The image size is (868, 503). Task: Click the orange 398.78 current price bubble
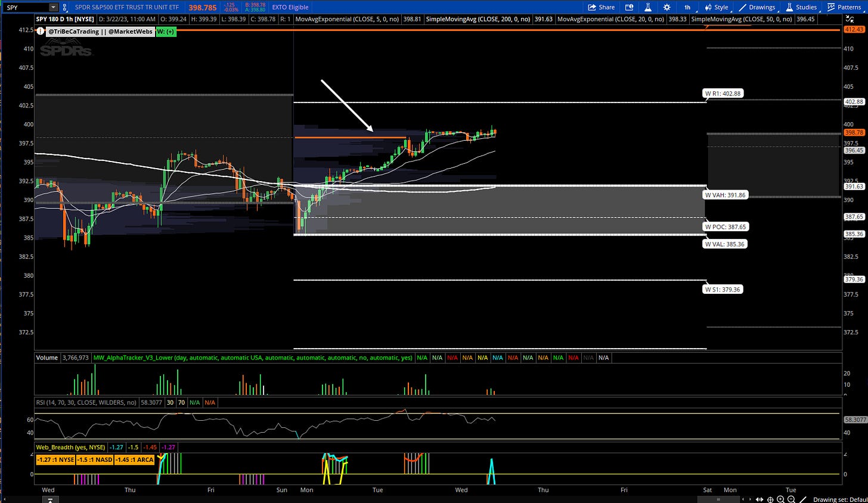click(854, 132)
